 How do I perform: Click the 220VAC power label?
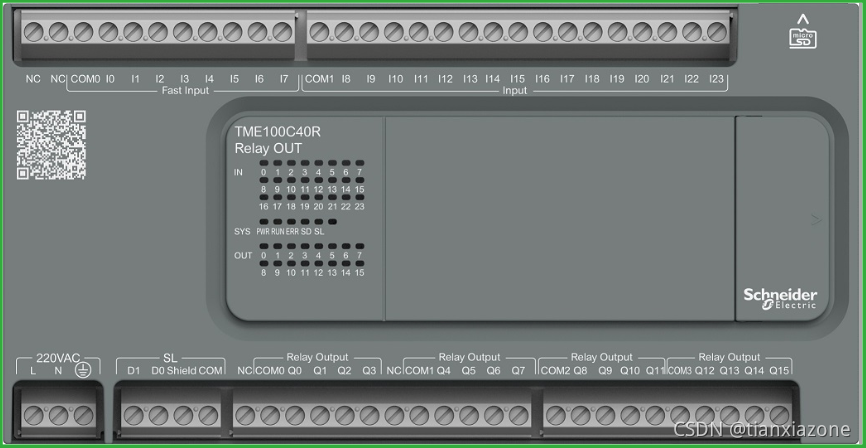[58, 358]
